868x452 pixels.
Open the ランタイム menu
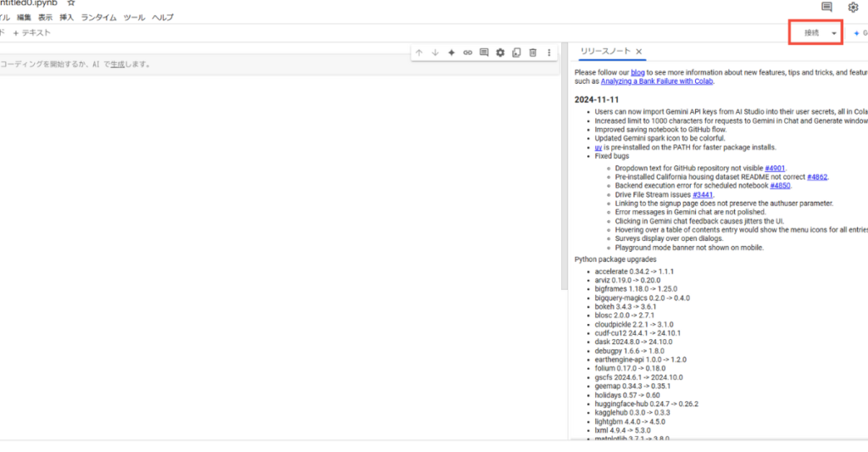(98, 17)
